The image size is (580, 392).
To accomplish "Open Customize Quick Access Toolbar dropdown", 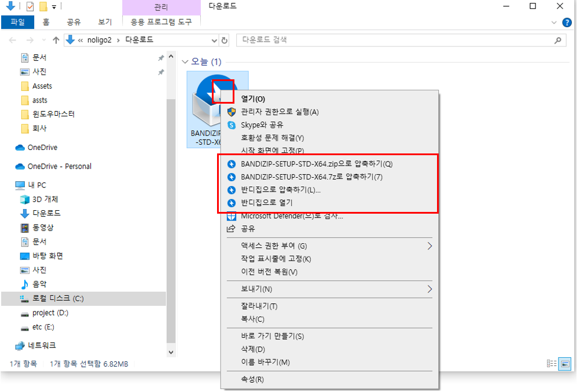I will coord(54,7).
